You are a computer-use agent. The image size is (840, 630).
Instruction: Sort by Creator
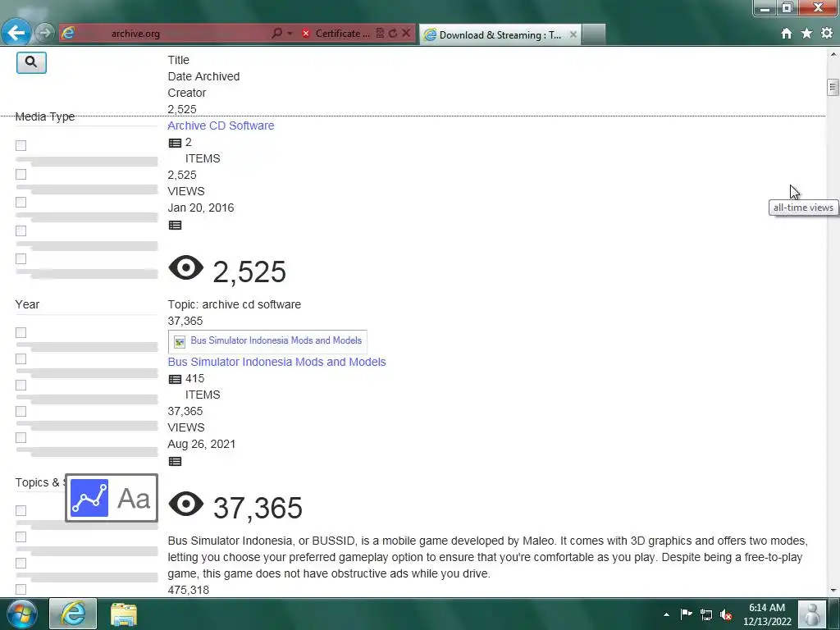(187, 93)
